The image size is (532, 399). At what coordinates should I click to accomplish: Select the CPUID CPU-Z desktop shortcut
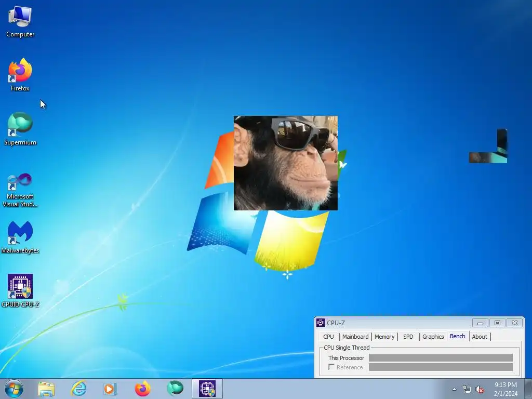tap(20, 291)
